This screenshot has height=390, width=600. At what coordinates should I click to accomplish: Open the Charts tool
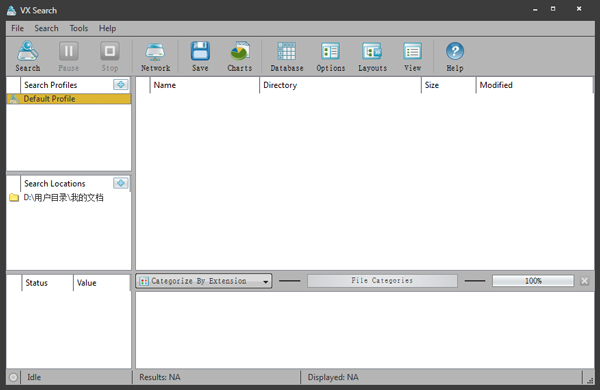pos(240,56)
